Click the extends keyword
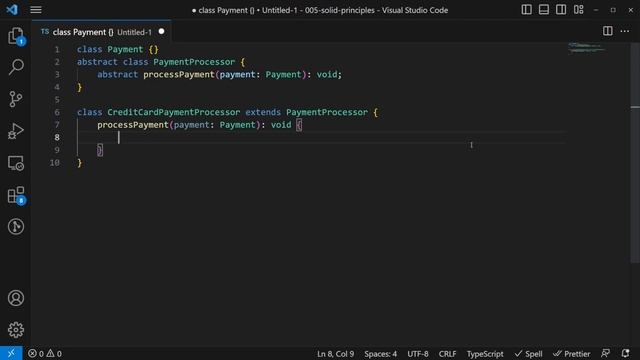The image size is (640, 360). tap(263, 112)
